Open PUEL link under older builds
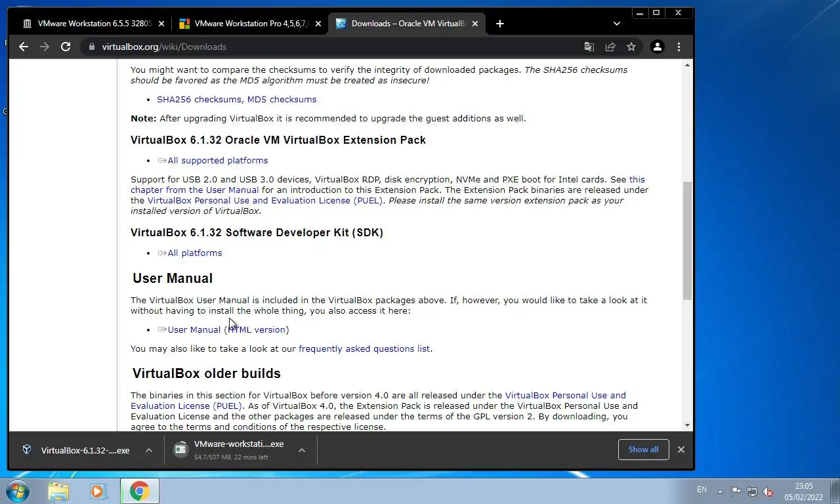The width and height of the screenshot is (840, 504). pos(378,400)
